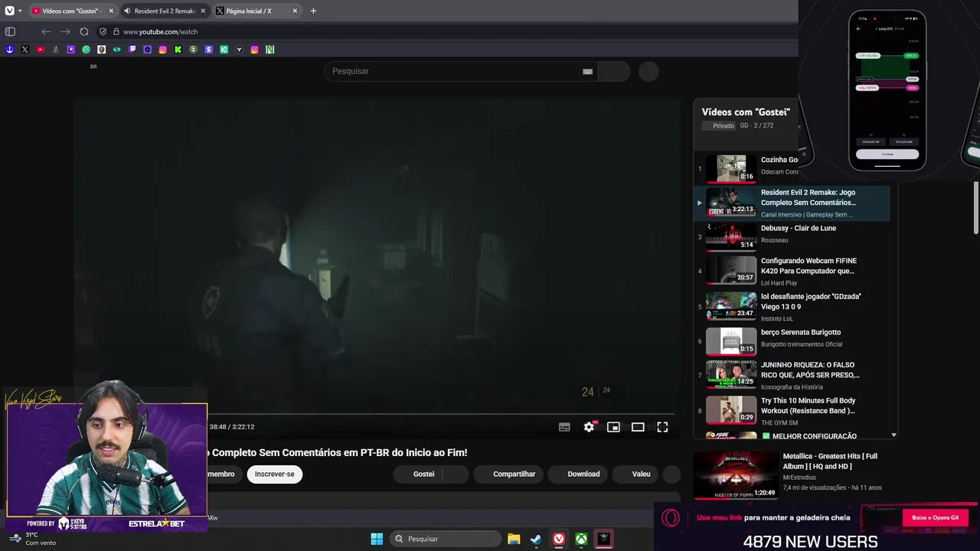Open the Twitch bookmark icon in bookmarks bar
Image resolution: width=980 pixels, height=551 pixels.
click(132, 49)
